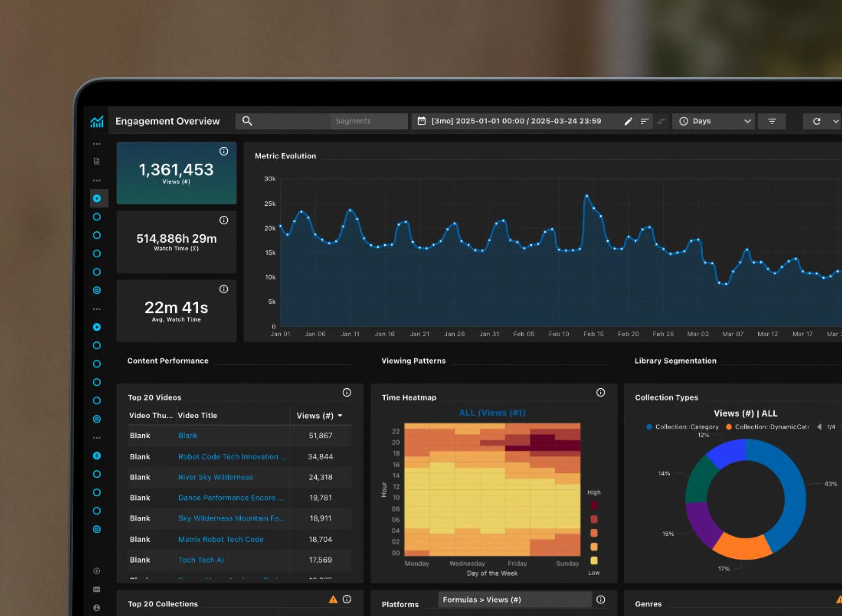This screenshot has height=616, width=842.
Task: Click the document icon in sidebar
Action: (x=97, y=161)
